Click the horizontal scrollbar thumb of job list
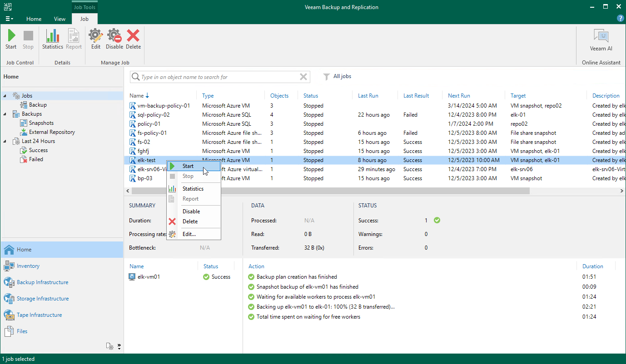The height and width of the screenshot is (364, 626). (331, 191)
